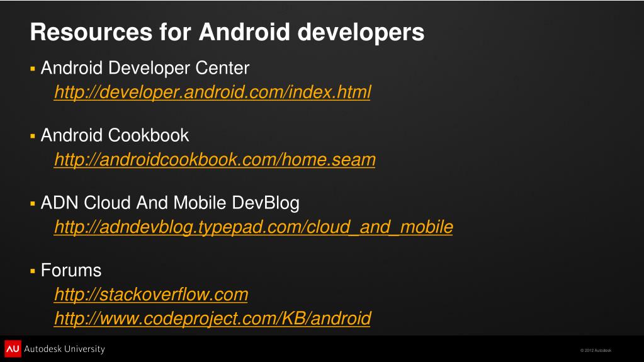Follow the adndevblog.typepad.com cloud_and_mobile link

[x=254, y=227]
